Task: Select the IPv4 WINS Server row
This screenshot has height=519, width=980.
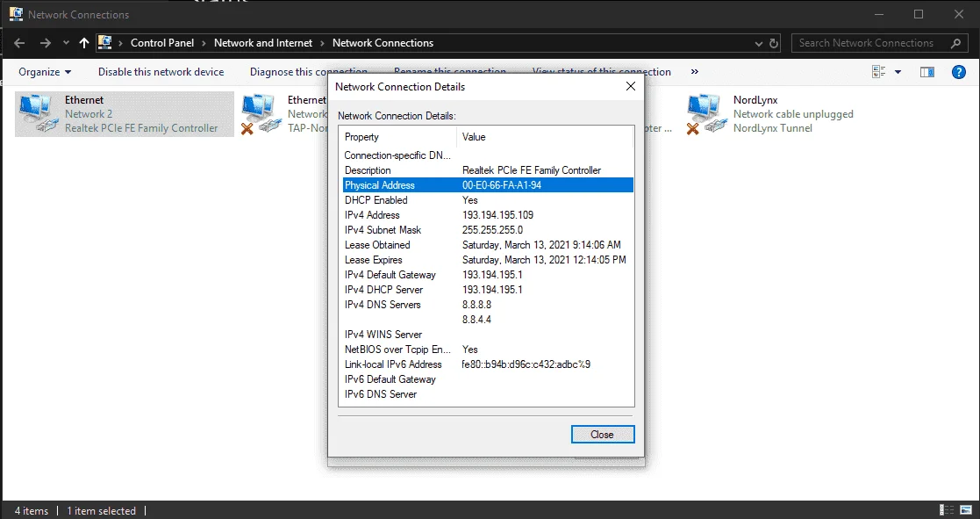Action: click(488, 335)
